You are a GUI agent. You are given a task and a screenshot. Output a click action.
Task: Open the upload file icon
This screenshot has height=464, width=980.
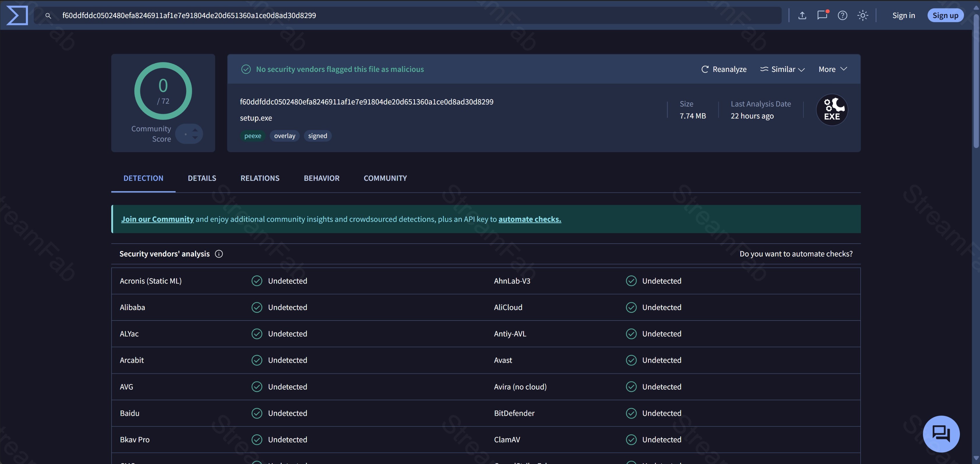pos(802,16)
